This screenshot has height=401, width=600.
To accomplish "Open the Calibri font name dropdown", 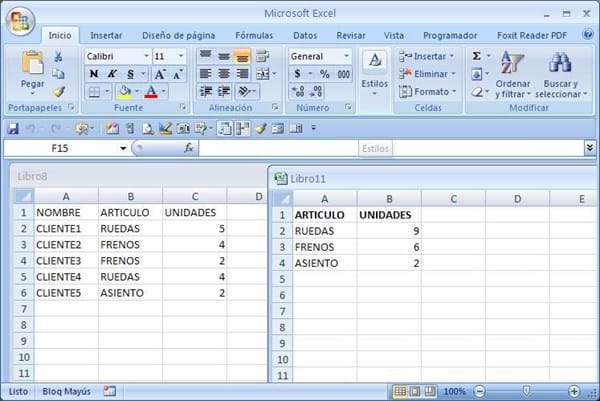I will click(146, 56).
